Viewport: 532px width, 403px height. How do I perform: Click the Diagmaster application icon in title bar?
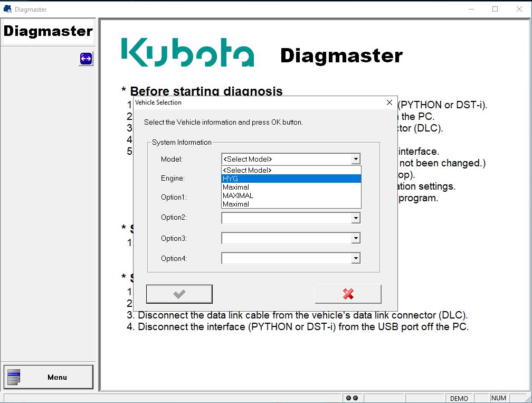[x=7, y=9]
